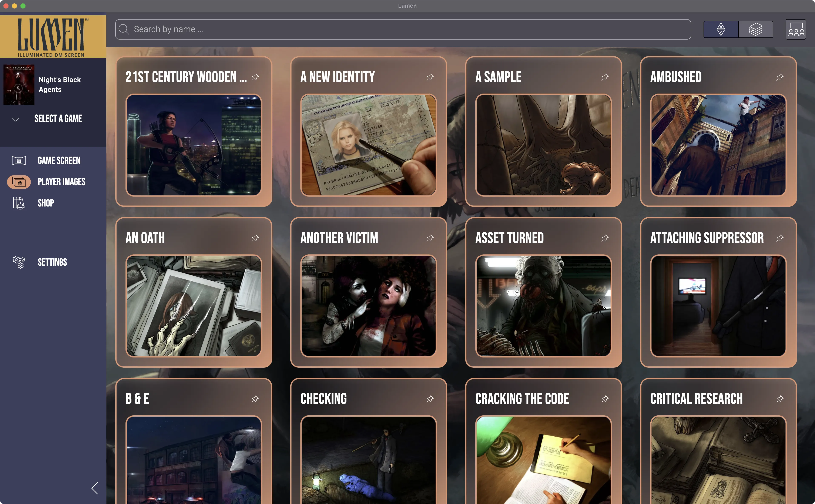This screenshot has height=504, width=815.
Task: Pin the Cracking the Code card
Action: click(x=605, y=399)
